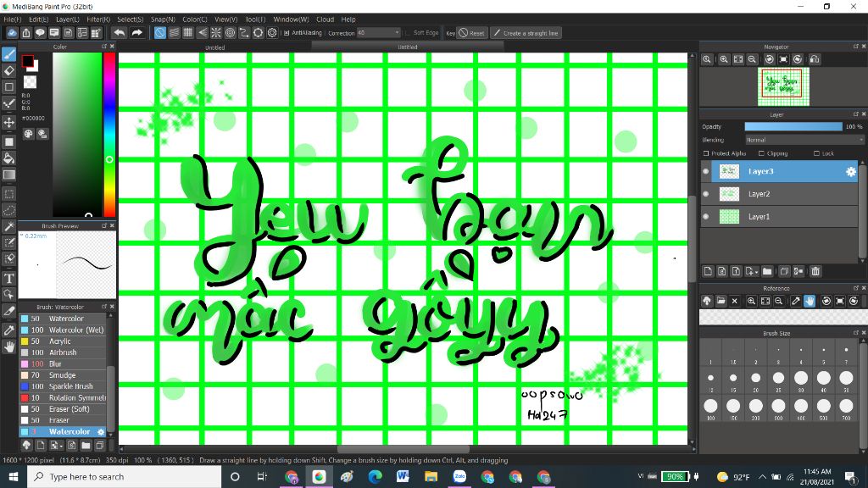Click the Redo arrow in toolbar
868x488 pixels.
coord(136,33)
